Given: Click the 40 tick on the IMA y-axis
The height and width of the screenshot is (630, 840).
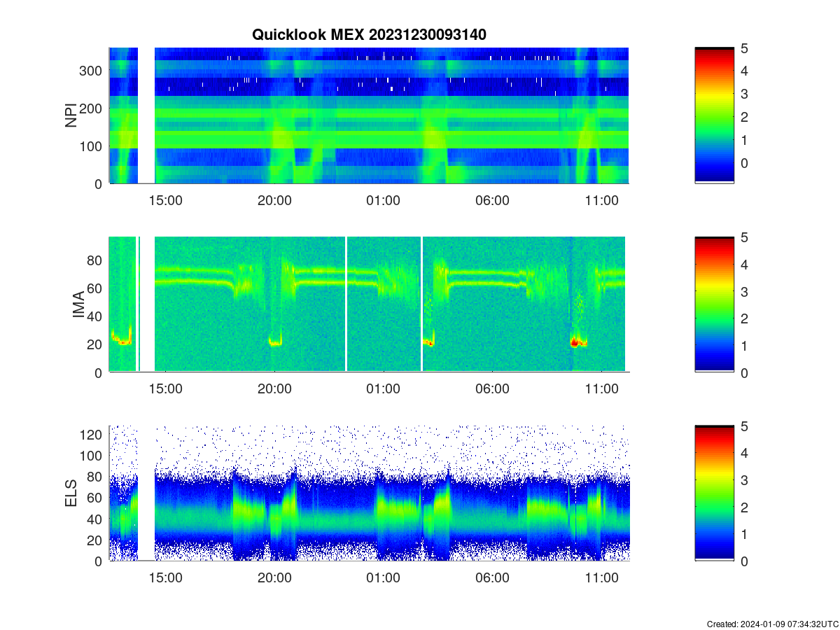Looking at the screenshot, I should (x=96, y=316).
